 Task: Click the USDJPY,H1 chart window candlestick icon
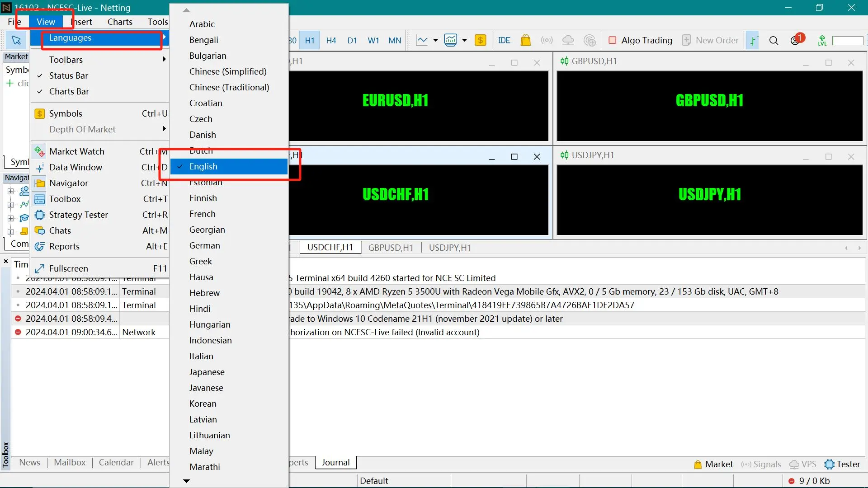pos(564,155)
